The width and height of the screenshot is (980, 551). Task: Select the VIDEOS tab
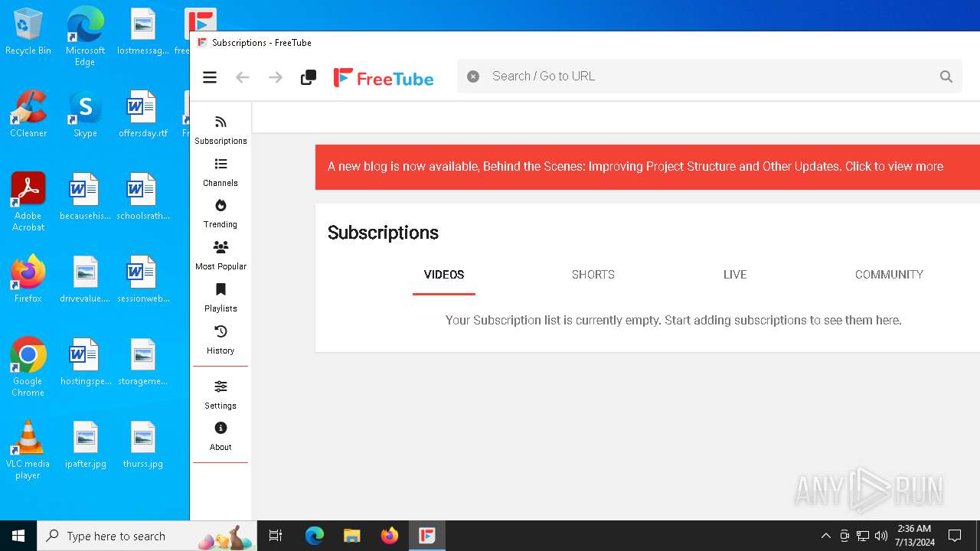click(444, 275)
